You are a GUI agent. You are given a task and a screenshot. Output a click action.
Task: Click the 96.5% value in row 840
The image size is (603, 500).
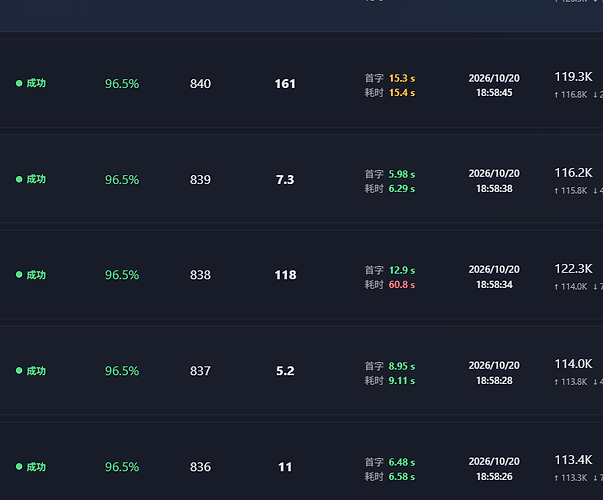click(122, 84)
